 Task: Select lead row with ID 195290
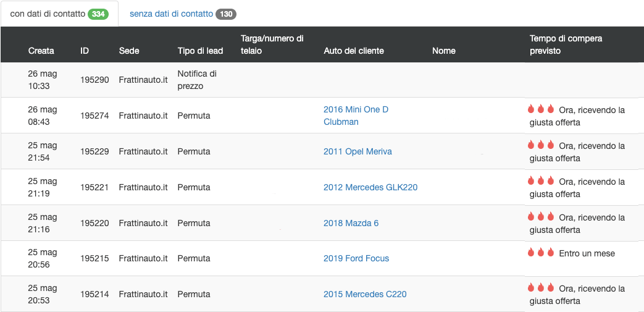tap(94, 80)
